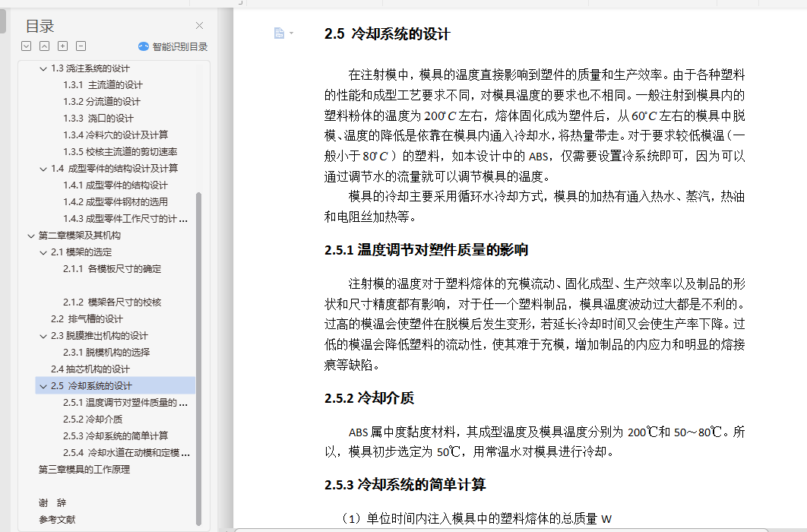Select highlighted 2.5 冷却系统的设计 entry text
The height and width of the screenshot is (532, 807).
(x=92, y=386)
